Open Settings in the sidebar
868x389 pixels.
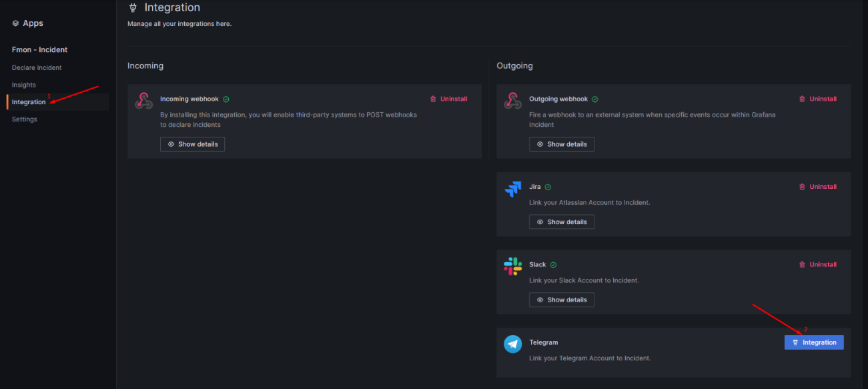(25, 119)
